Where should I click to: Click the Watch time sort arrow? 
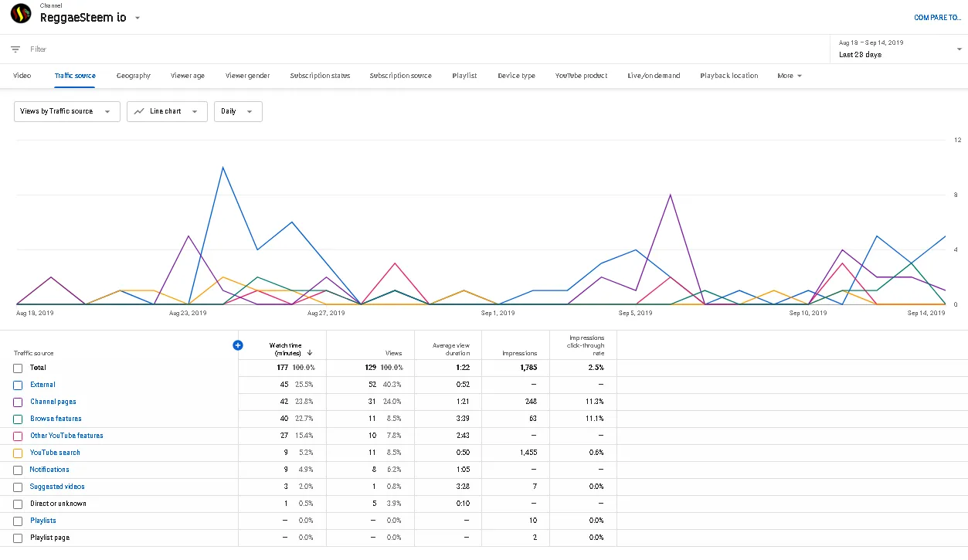click(x=310, y=353)
